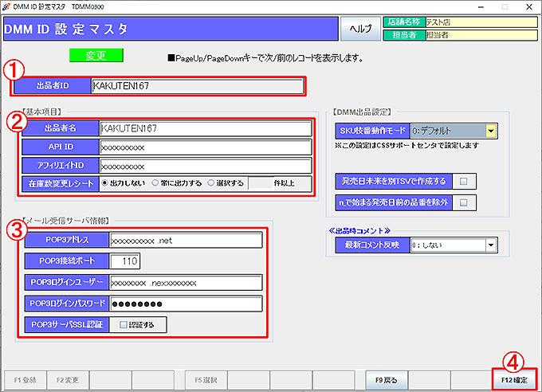542x392 pixels.
Task: Focus the POP3ログインパスワード field
Action: tap(186, 304)
